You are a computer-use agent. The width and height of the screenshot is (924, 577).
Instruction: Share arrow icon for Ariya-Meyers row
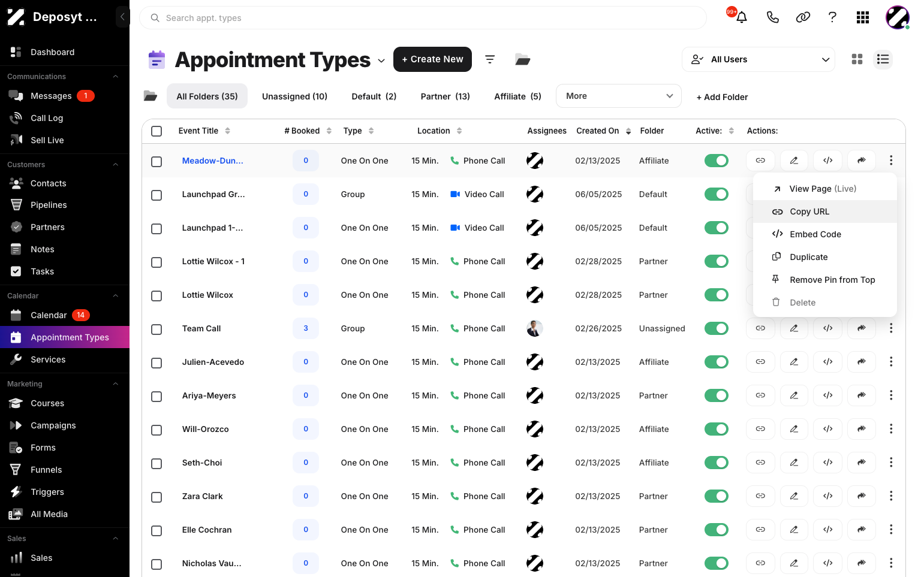pos(862,395)
